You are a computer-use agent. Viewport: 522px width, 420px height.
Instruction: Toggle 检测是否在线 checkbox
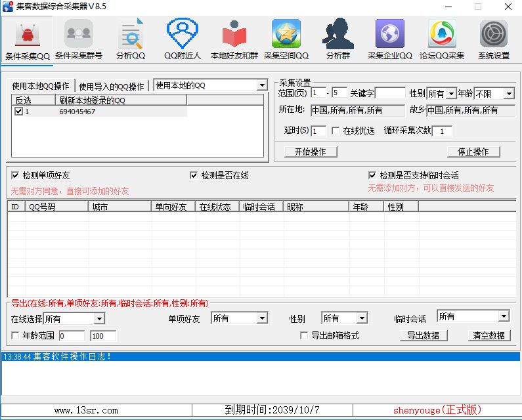(194, 175)
